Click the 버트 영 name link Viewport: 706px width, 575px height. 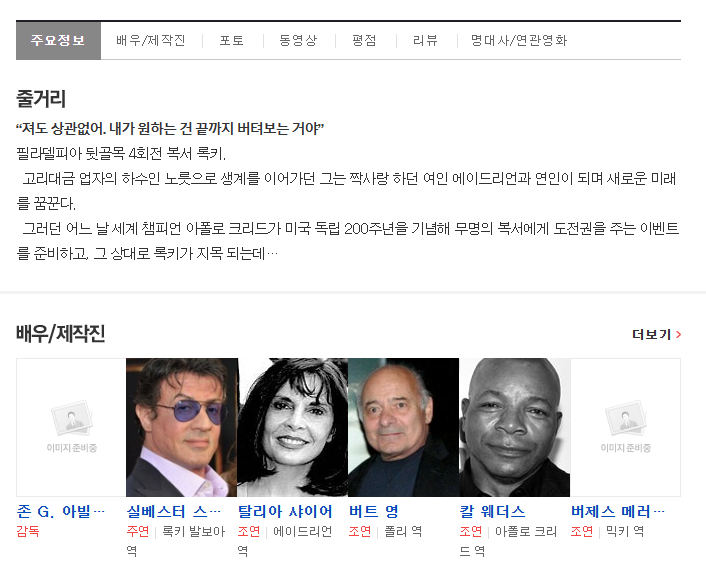click(374, 511)
